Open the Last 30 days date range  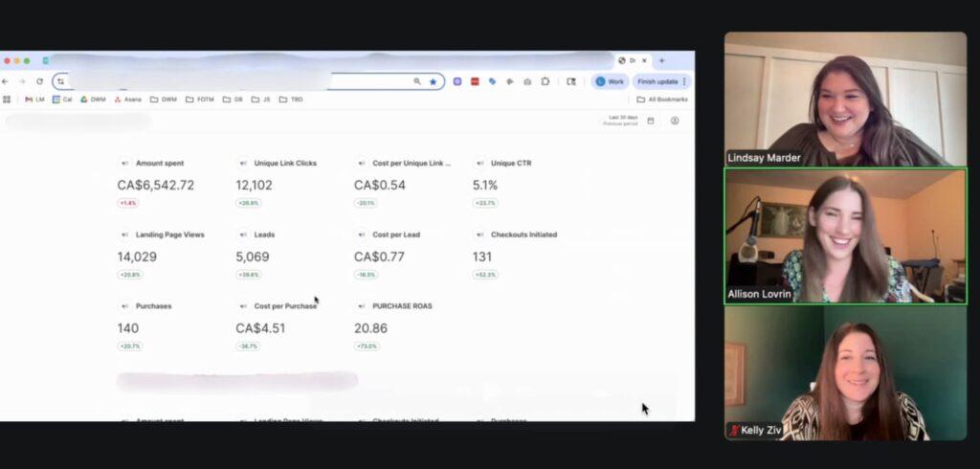coord(621,120)
